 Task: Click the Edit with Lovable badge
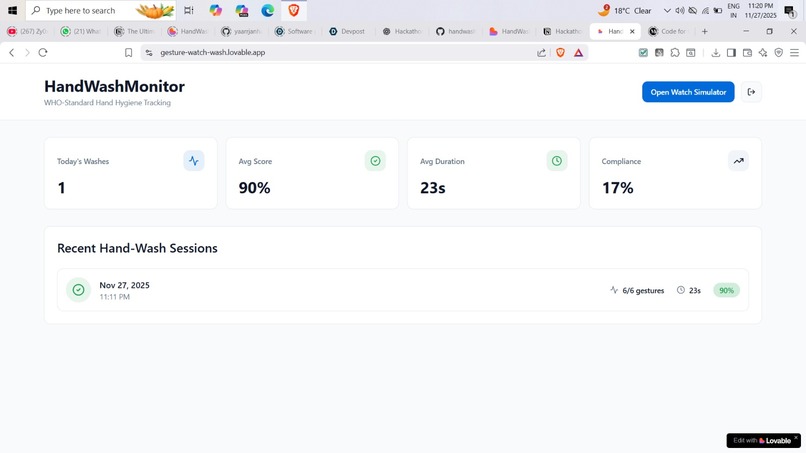(763, 441)
